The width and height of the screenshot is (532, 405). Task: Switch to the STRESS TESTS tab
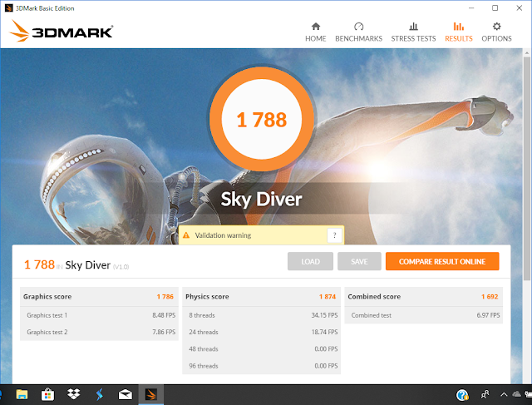point(413,32)
